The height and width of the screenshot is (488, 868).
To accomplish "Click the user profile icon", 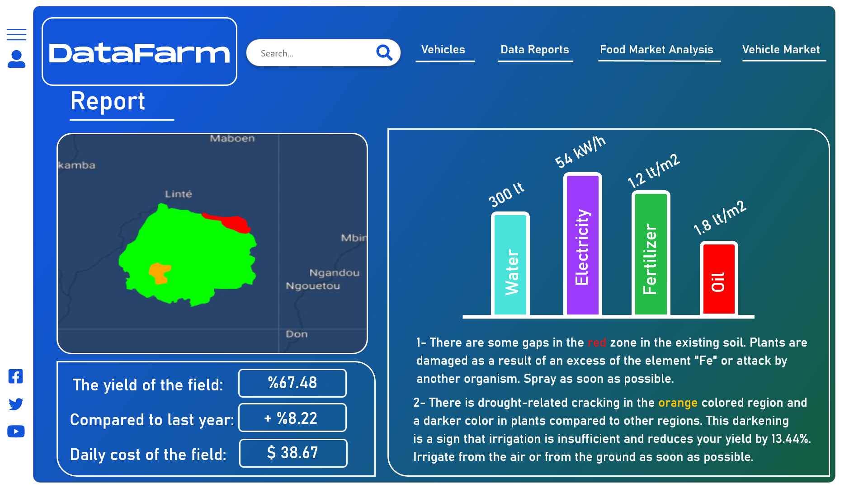I will [16, 59].
